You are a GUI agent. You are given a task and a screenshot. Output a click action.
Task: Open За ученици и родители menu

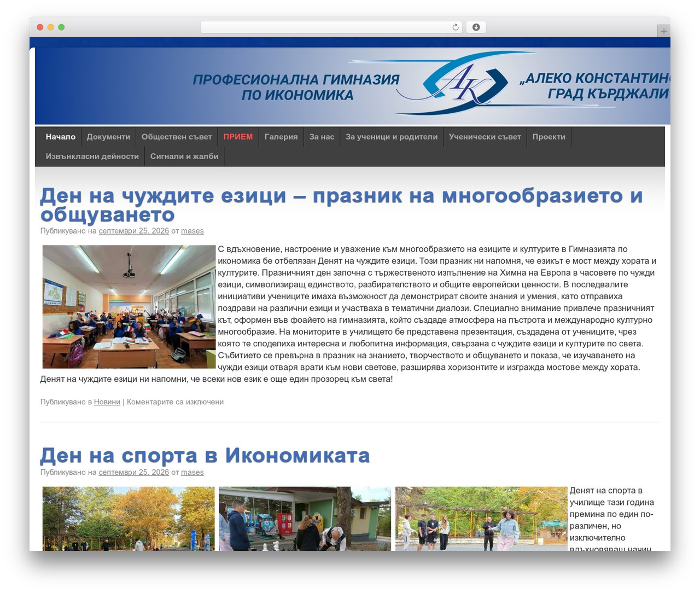click(392, 137)
